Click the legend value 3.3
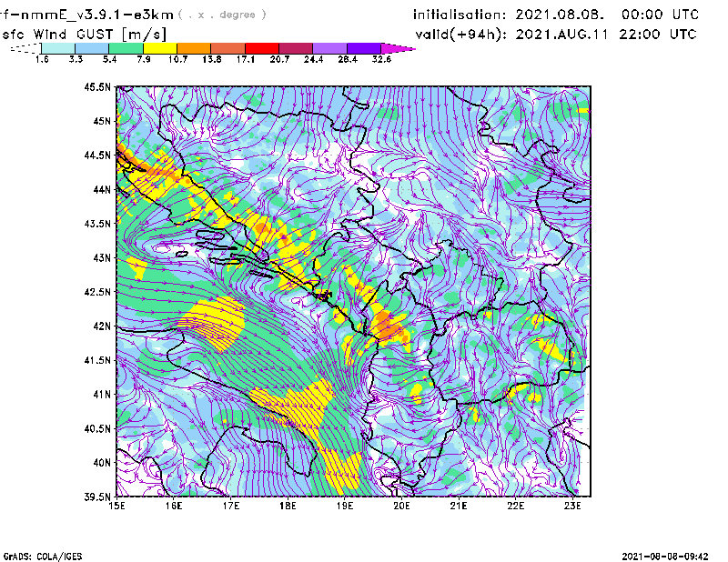The width and height of the screenshot is (728, 562). pyautogui.click(x=76, y=59)
